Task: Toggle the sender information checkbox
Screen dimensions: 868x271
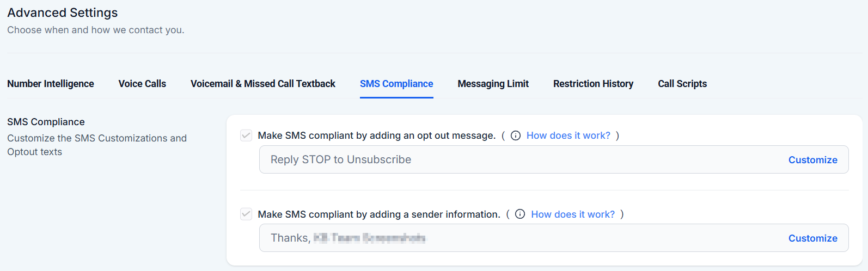Action: point(246,214)
